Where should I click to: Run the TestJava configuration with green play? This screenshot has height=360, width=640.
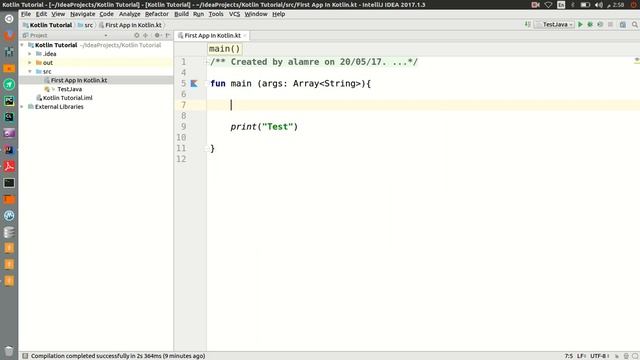pos(580,24)
